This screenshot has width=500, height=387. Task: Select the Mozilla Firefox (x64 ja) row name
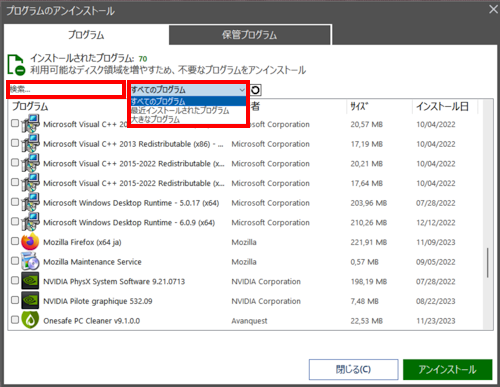(x=82, y=242)
